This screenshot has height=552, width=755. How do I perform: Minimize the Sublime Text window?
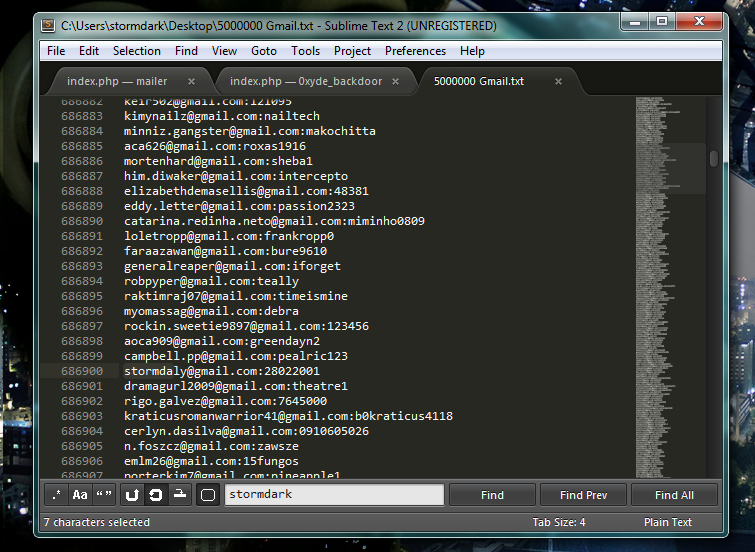tap(635, 22)
